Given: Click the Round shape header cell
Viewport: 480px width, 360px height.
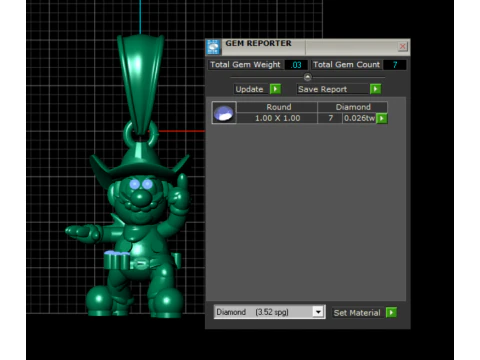Looking at the screenshot, I should tap(277, 107).
